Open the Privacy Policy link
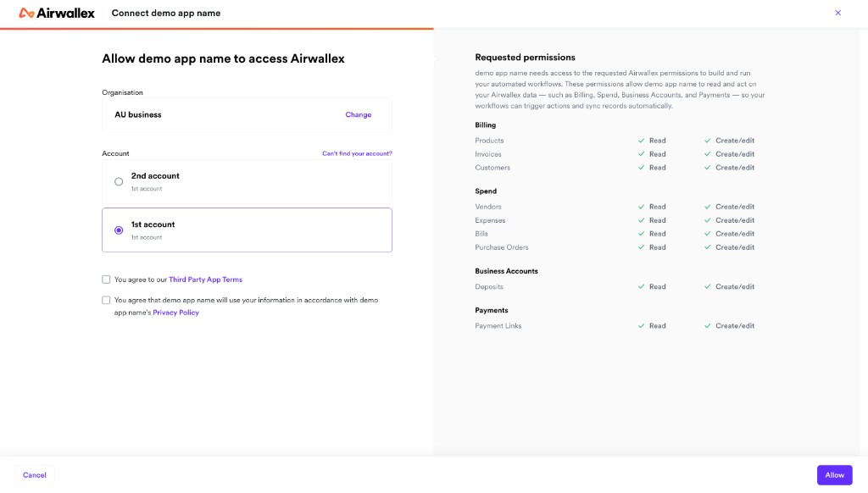868x493 pixels. tap(175, 313)
